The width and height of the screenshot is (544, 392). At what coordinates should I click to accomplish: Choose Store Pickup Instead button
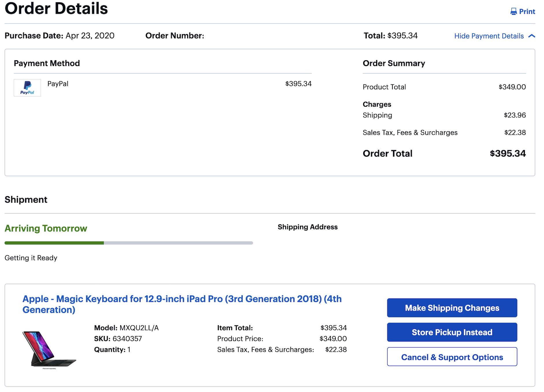[x=452, y=332]
